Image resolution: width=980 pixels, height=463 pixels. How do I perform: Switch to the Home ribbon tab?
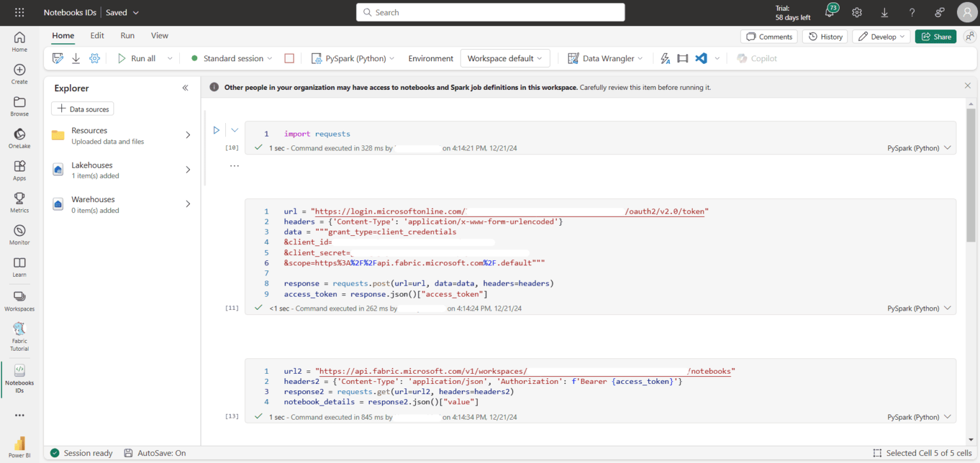[x=63, y=36]
